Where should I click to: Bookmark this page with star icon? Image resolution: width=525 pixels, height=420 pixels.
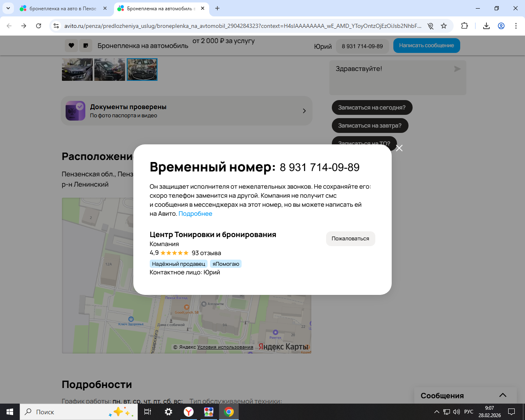click(444, 26)
